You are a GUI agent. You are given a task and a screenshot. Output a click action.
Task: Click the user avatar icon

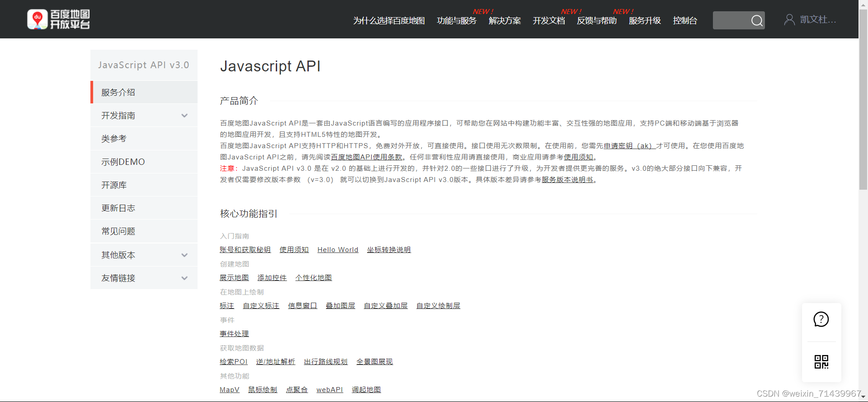pos(789,19)
